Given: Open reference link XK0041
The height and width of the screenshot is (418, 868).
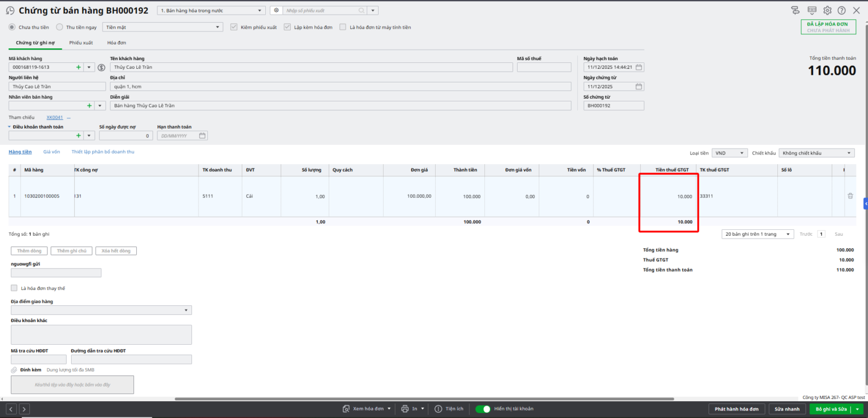Looking at the screenshot, I should (x=54, y=118).
